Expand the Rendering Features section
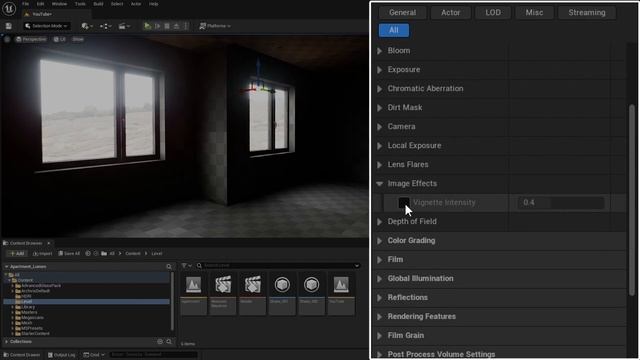This screenshot has width=640, height=360. point(380,316)
